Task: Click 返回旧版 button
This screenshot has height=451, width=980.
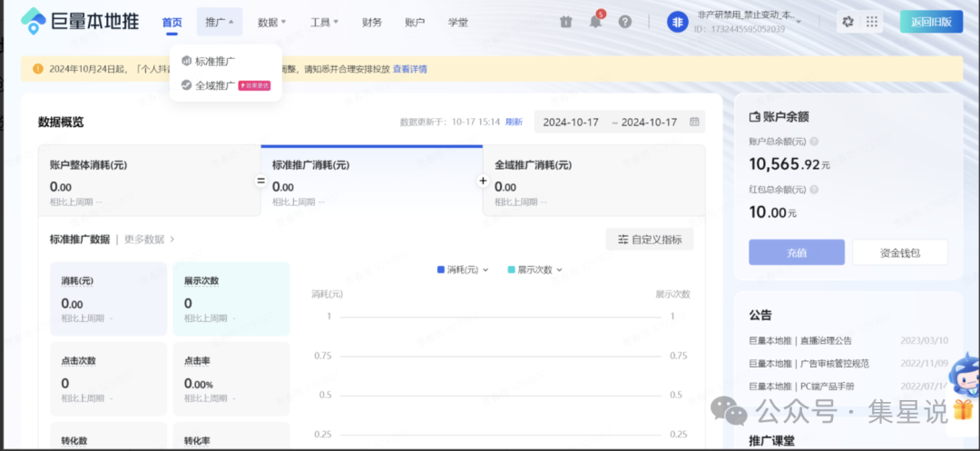Action: coord(931,22)
